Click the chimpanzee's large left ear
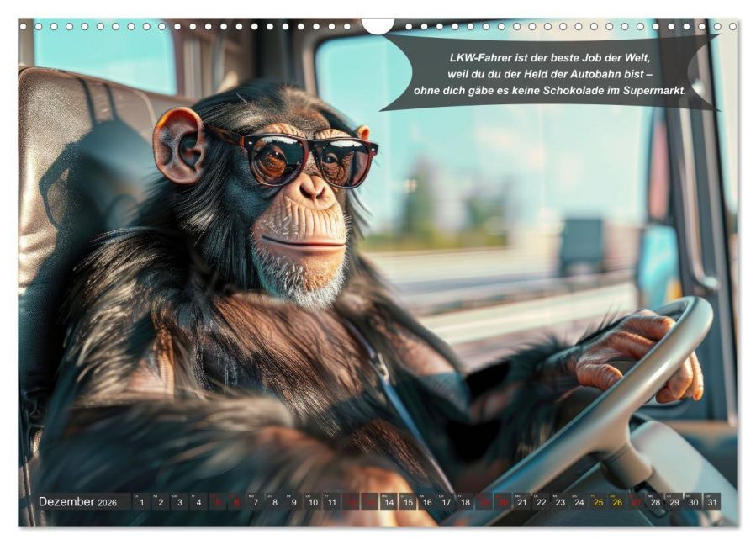 click(x=179, y=146)
